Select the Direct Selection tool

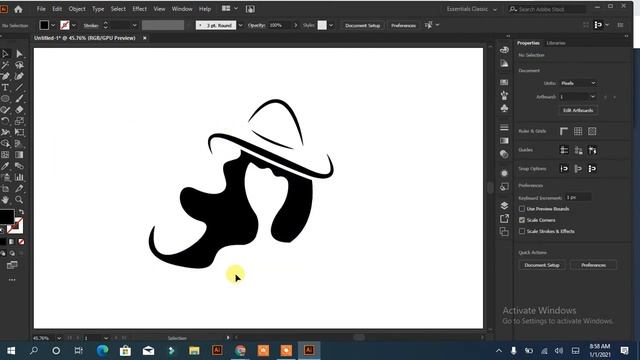[x=19, y=54]
